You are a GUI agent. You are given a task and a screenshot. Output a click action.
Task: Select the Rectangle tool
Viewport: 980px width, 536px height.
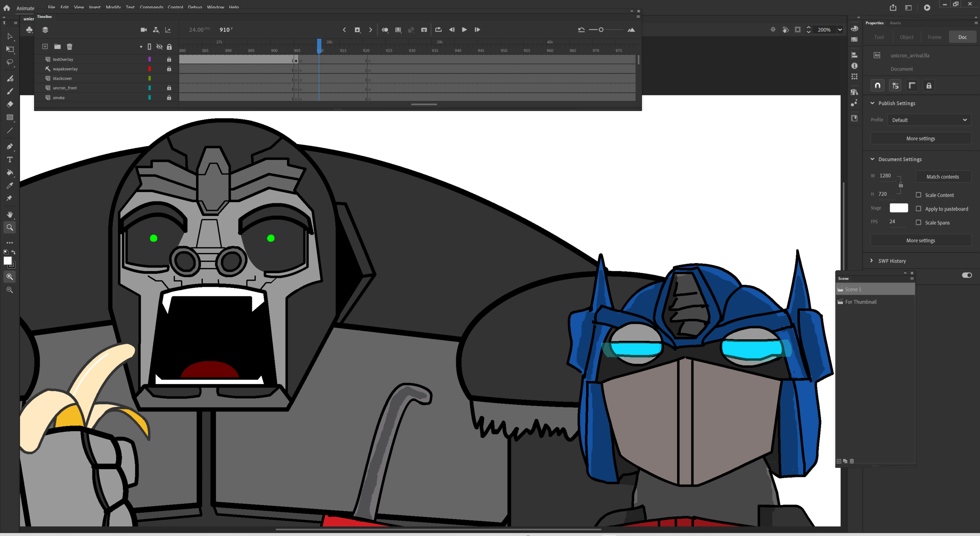pyautogui.click(x=10, y=118)
